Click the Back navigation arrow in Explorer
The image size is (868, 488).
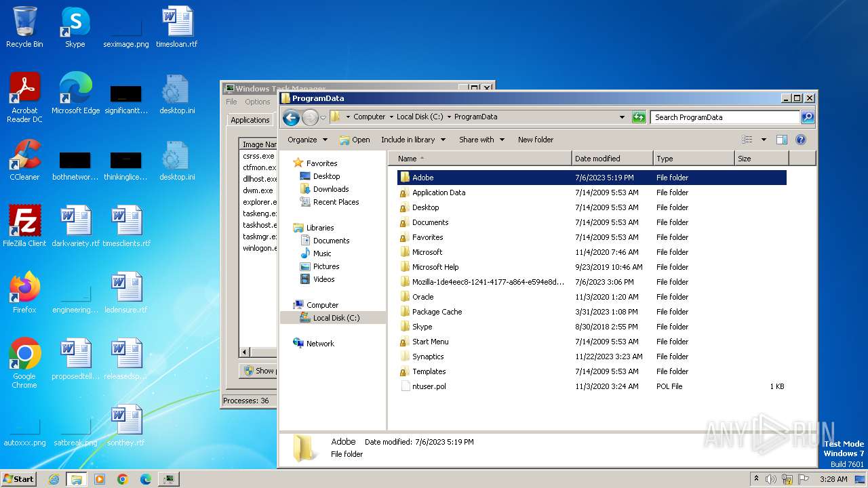click(x=291, y=117)
